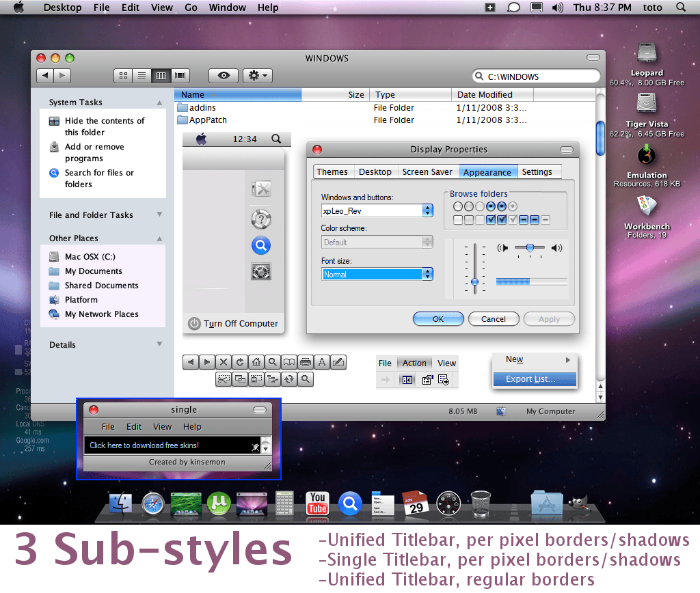Click the horizontal volume slider thumb
700x593 pixels.
click(530, 247)
